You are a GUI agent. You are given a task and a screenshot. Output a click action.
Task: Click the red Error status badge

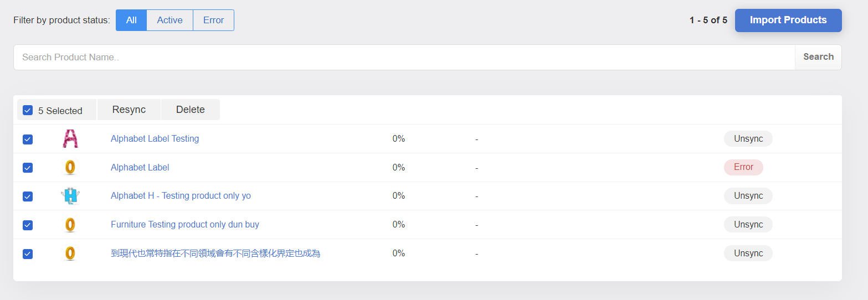[x=743, y=167]
